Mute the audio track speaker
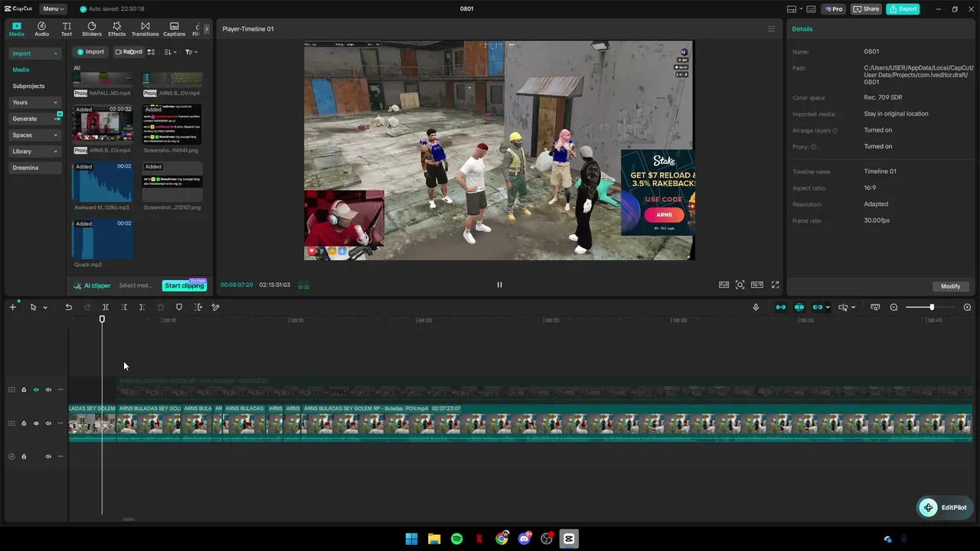The width and height of the screenshot is (980, 551). click(48, 456)
